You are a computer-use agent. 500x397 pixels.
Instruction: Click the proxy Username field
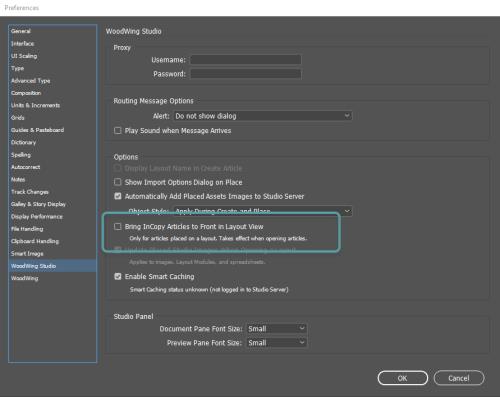click(246, 60)
